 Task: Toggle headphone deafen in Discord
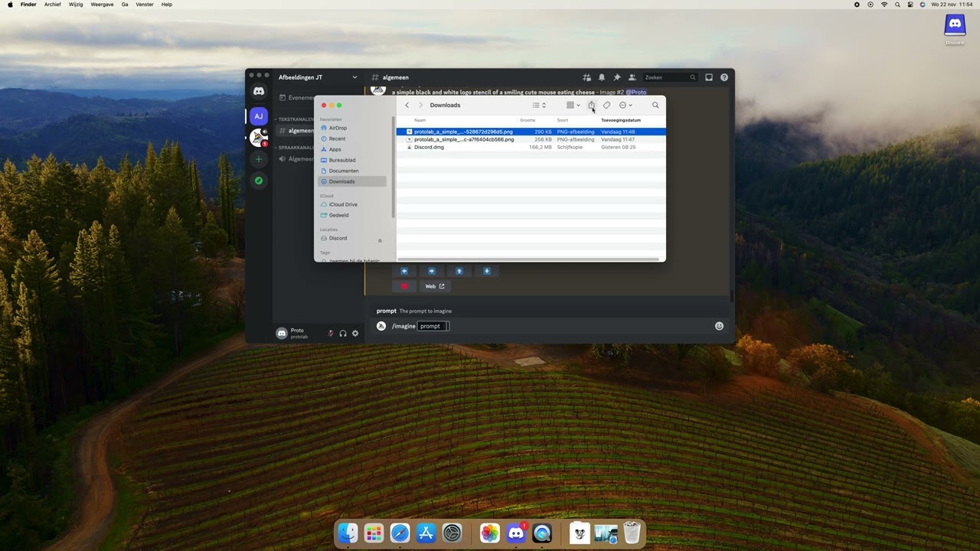point(343,334)
